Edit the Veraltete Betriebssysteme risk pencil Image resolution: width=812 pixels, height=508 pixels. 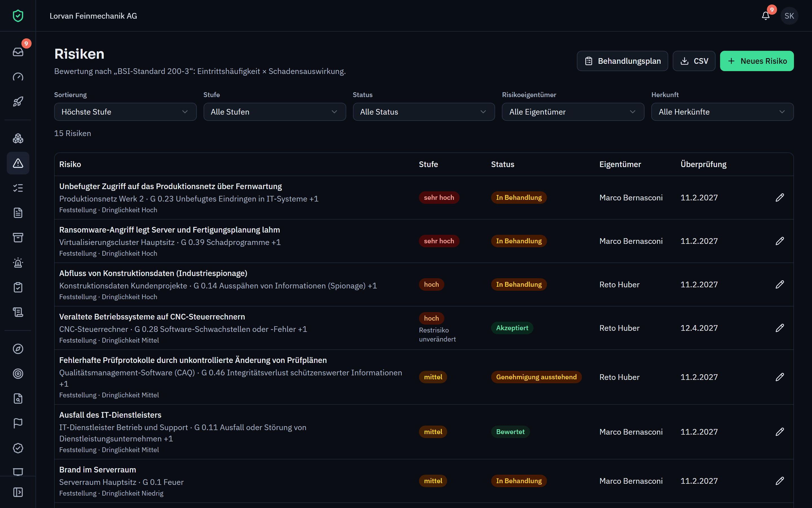click(x=780, y=328)
